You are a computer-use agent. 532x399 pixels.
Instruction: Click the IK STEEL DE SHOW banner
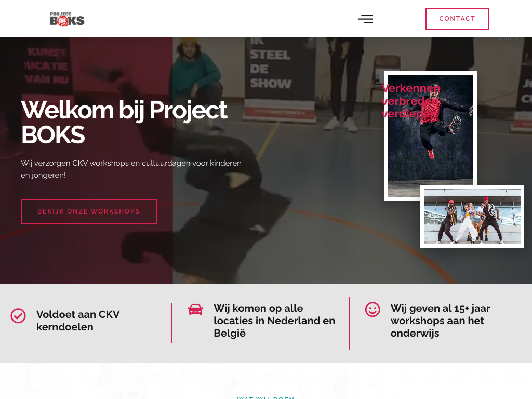tap(279, 78)
